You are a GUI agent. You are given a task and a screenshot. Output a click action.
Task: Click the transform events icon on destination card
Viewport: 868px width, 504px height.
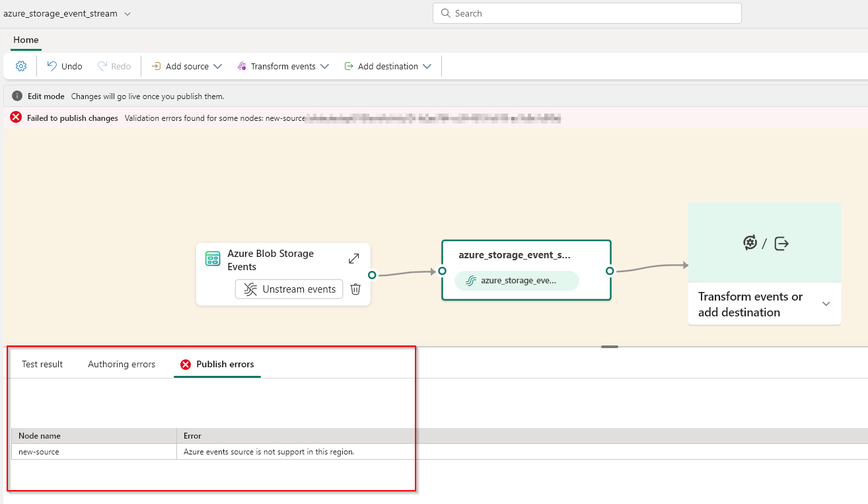point(750,243)
